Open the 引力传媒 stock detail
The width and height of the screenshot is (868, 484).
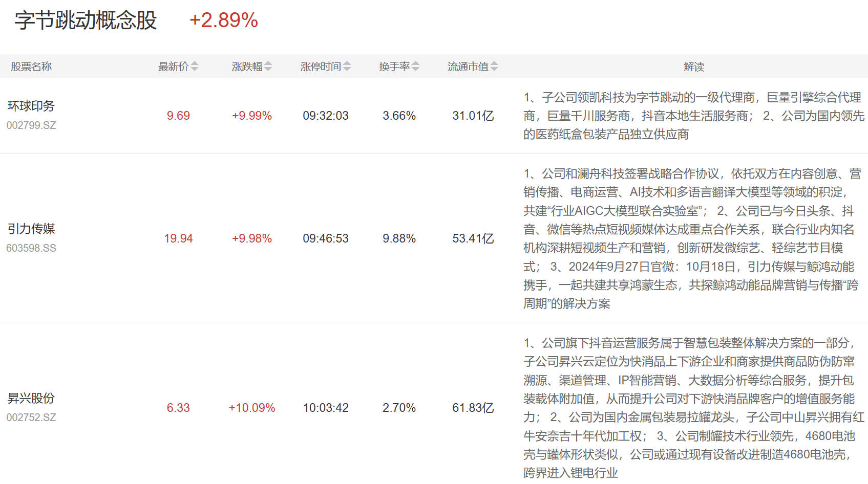(33, 229)
